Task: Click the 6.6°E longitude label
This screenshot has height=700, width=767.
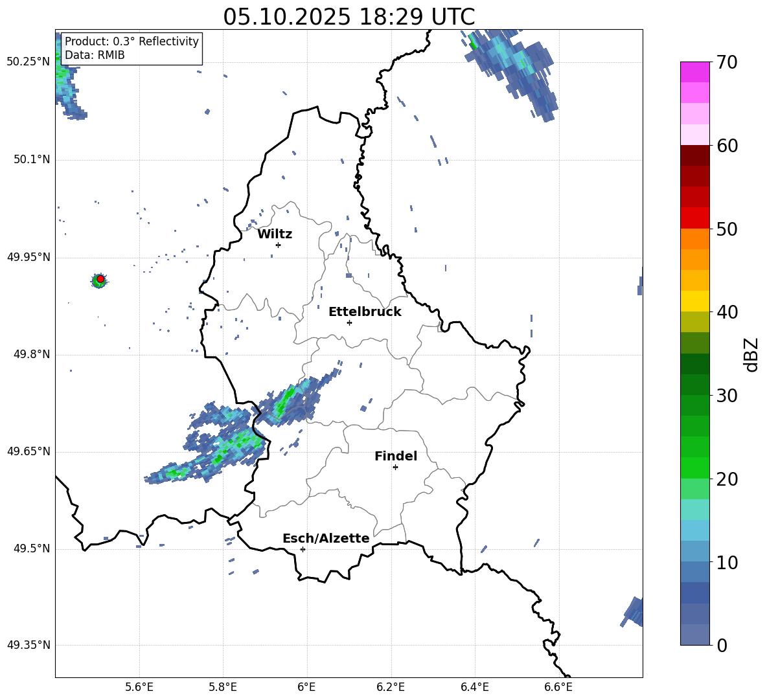Action: (558, 687)
